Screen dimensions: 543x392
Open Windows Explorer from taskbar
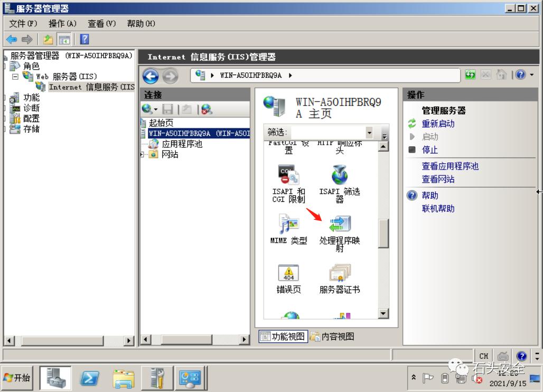[x=123, y=378]
